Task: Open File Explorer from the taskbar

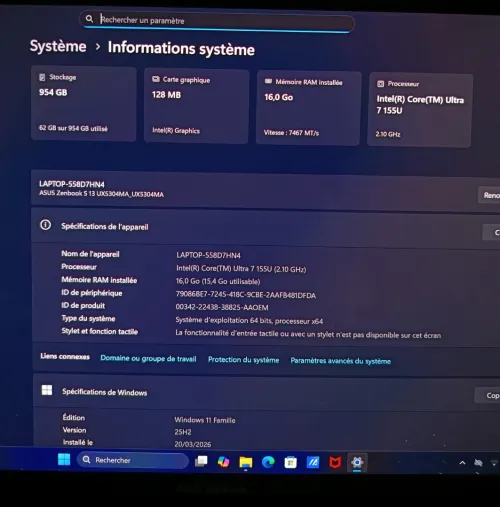Action: pos(246,462)
